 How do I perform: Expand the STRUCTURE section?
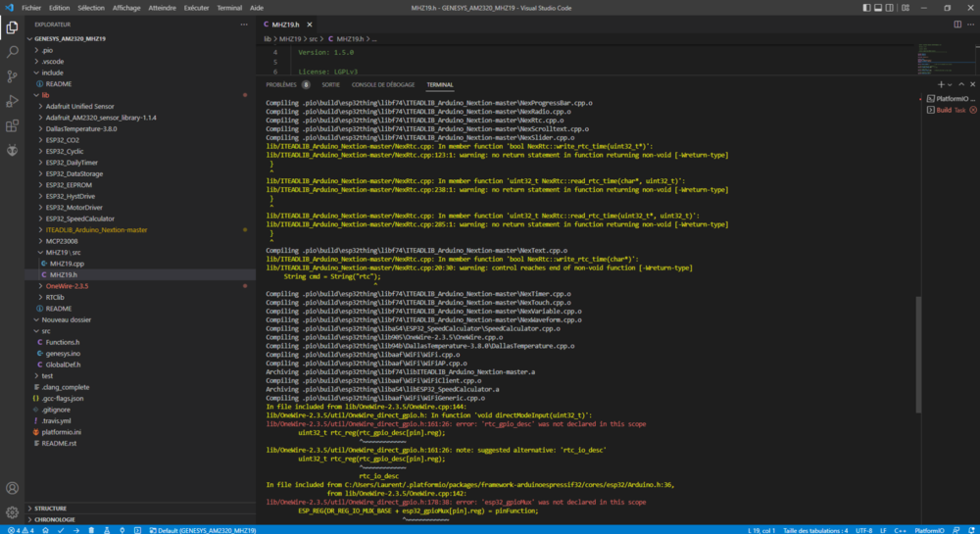140,509
